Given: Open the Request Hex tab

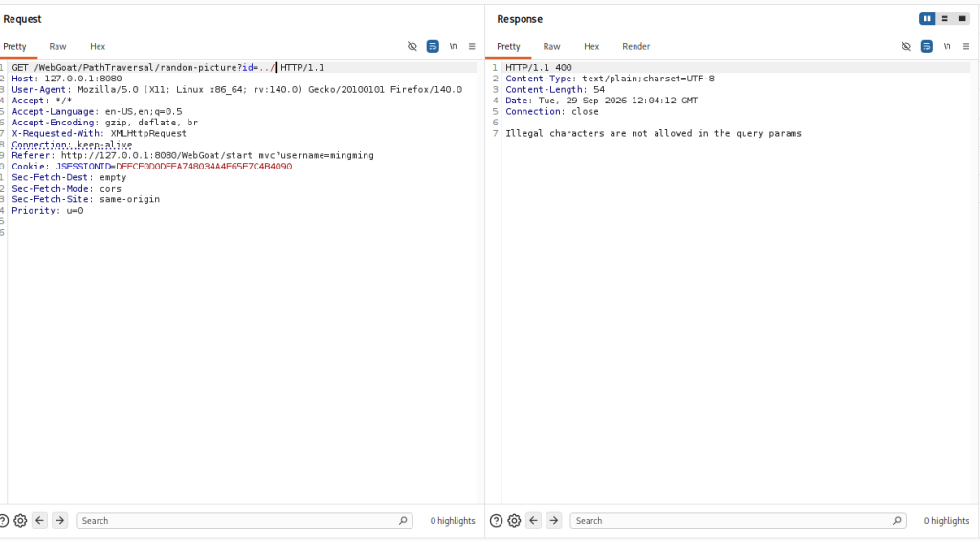Looking at the screenshot, I should click(x=98, y=46).
